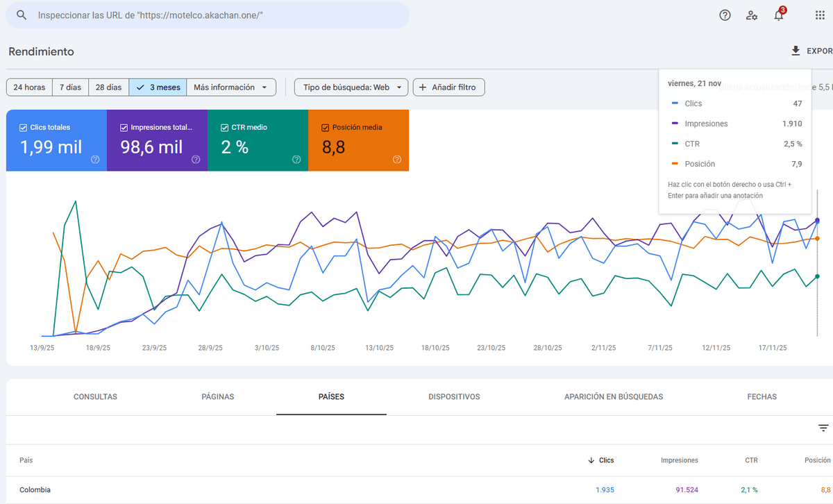833x504 pixels.
Task: Click the search magnifier icon
Action: pyautogui.click(x=22, y=15)
